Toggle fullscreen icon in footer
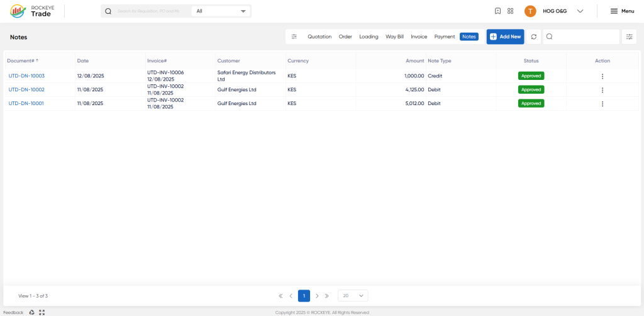The width and height of the screenshot is (644, 316). 42,312
